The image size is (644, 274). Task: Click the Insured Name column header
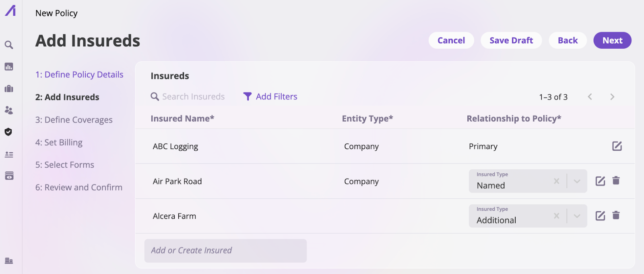tap(182, 118)
